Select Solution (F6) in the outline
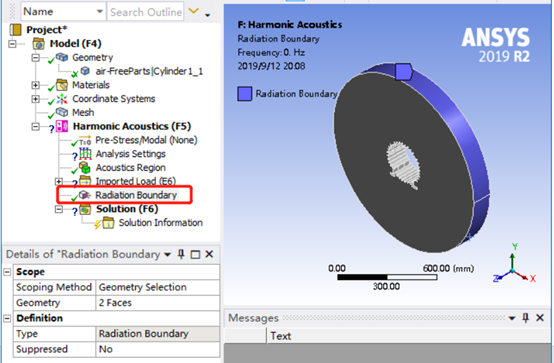Viewport: 554px width, 363px height. pyautogui.click(x=127, y=209)
